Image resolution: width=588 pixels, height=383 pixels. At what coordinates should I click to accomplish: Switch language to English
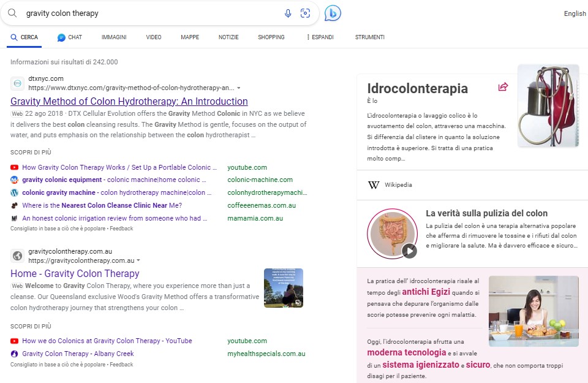click(575, 13)
